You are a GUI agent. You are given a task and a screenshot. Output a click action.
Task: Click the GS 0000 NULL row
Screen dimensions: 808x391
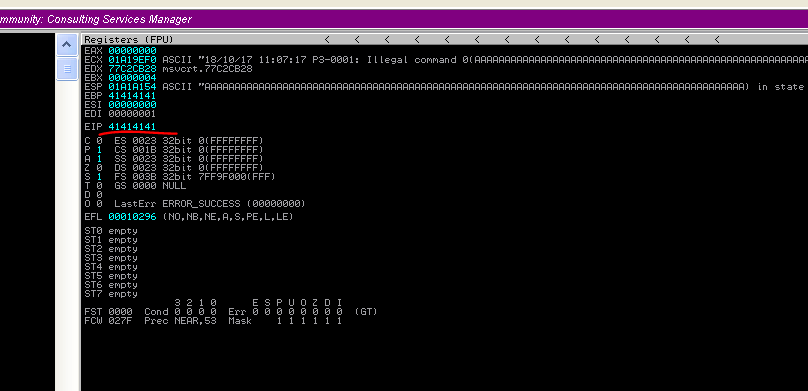150,185
